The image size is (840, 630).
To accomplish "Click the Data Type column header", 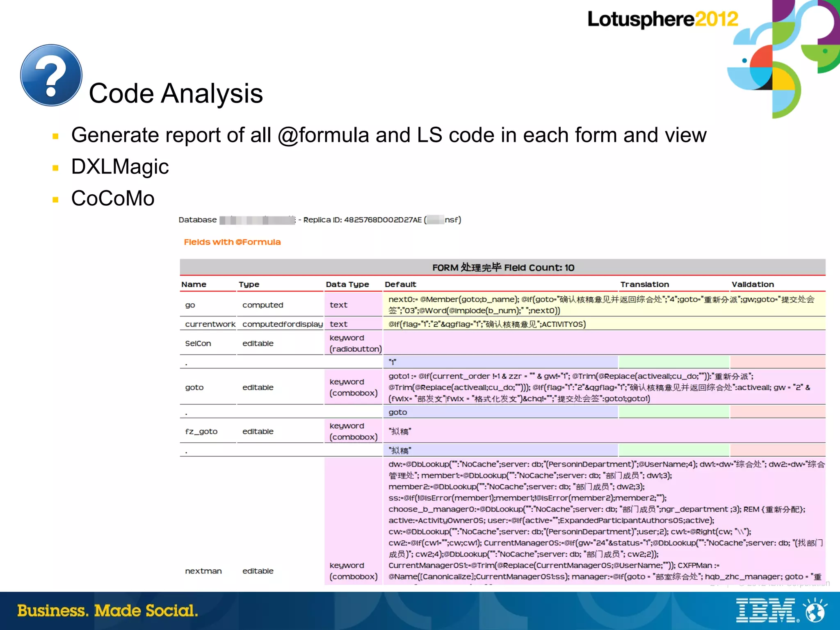I will tap(347, 284).
